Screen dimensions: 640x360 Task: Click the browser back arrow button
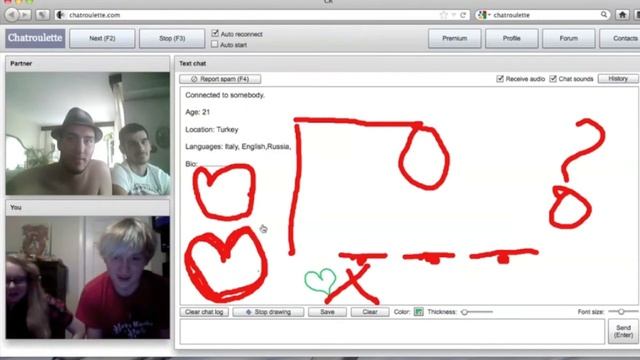12,15
